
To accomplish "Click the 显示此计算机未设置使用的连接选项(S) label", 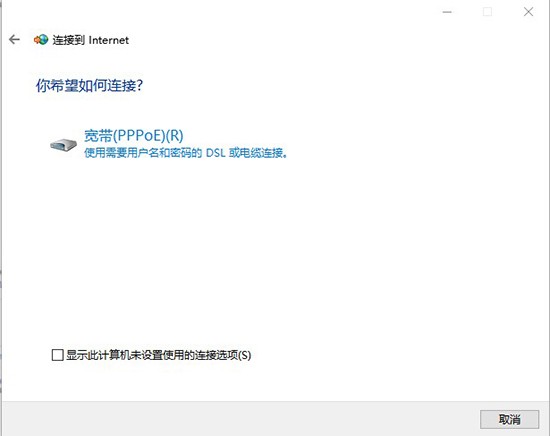I will [159, 355].
